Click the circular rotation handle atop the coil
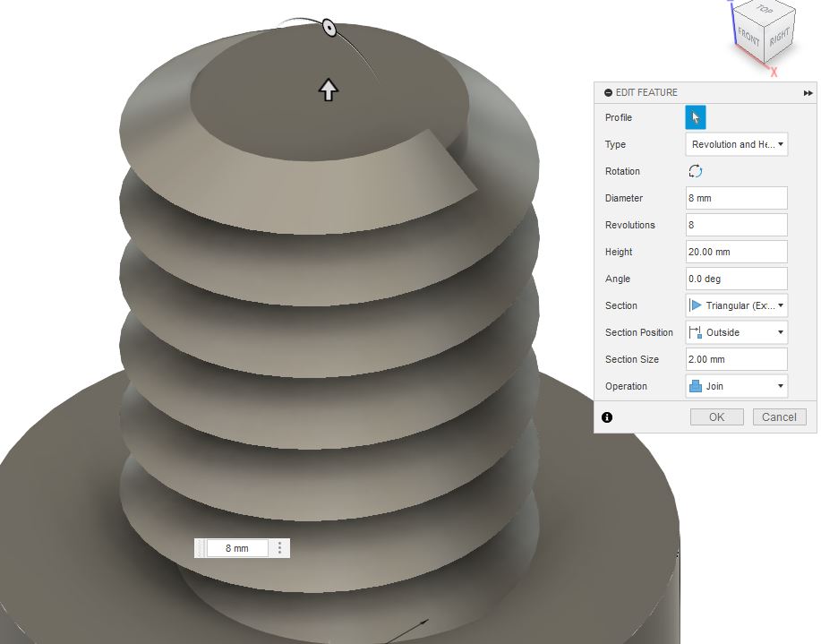The image size is (821, 644). coord(329,27)
